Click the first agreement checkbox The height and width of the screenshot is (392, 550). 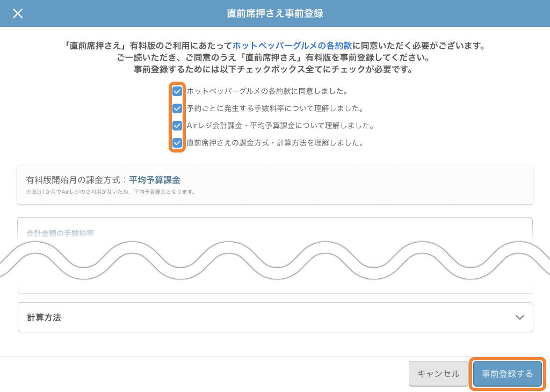176,91
